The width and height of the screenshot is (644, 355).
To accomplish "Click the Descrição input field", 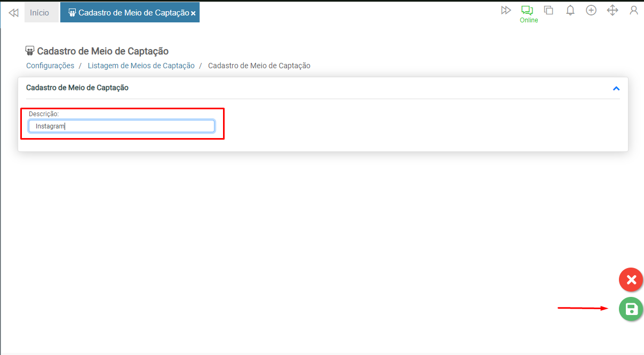I will 122,126.
